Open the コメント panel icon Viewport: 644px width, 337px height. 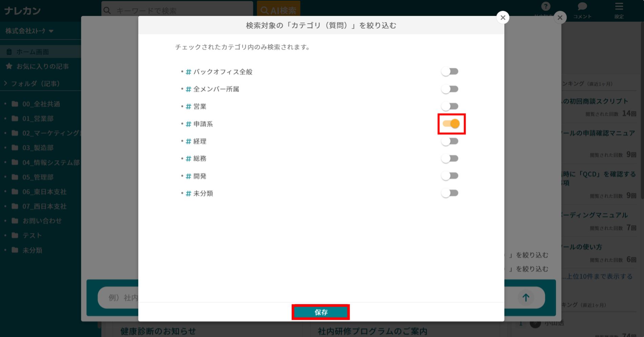tap(582, 6)
